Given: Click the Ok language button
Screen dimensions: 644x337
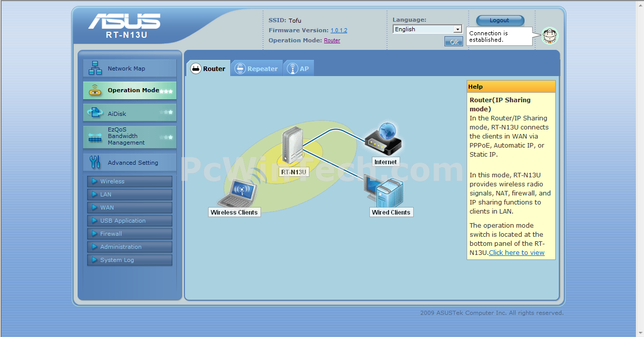Looking at the screenshot, I should coord(454,42).
